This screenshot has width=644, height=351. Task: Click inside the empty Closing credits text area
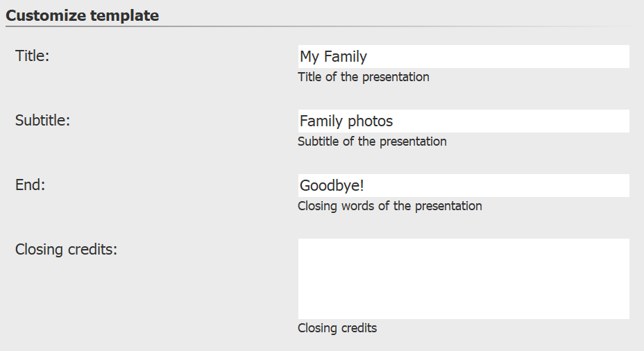click(464, 279)
